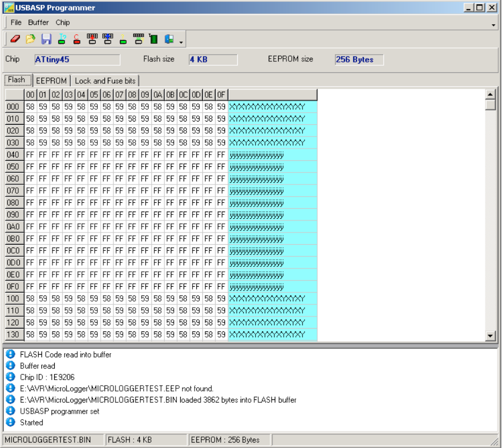Click log entry about MICROLOGGERTEST.EEP not found
502x448 pixels.
(x=117, y=388)
